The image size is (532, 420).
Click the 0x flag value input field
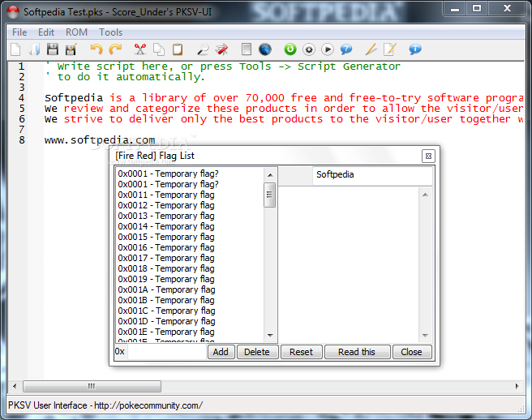tap(167, 352)
